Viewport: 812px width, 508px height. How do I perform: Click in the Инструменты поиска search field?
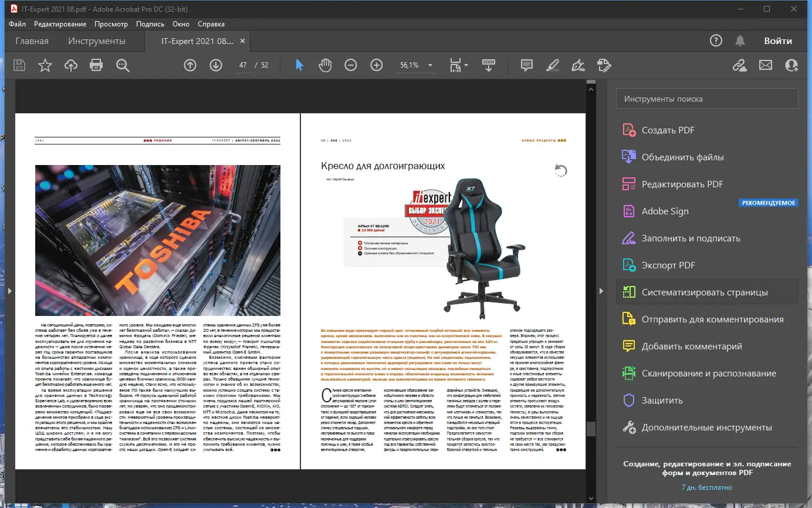[x=707, y=99]
